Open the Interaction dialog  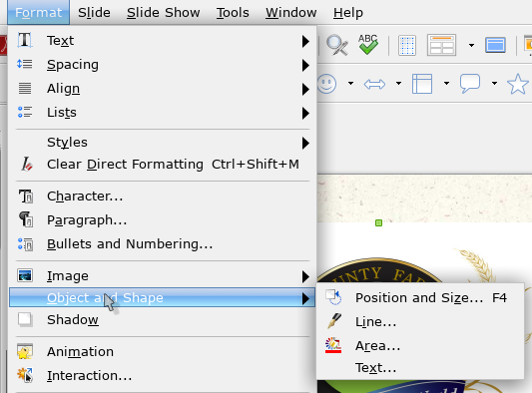click(x=163, y=376)
